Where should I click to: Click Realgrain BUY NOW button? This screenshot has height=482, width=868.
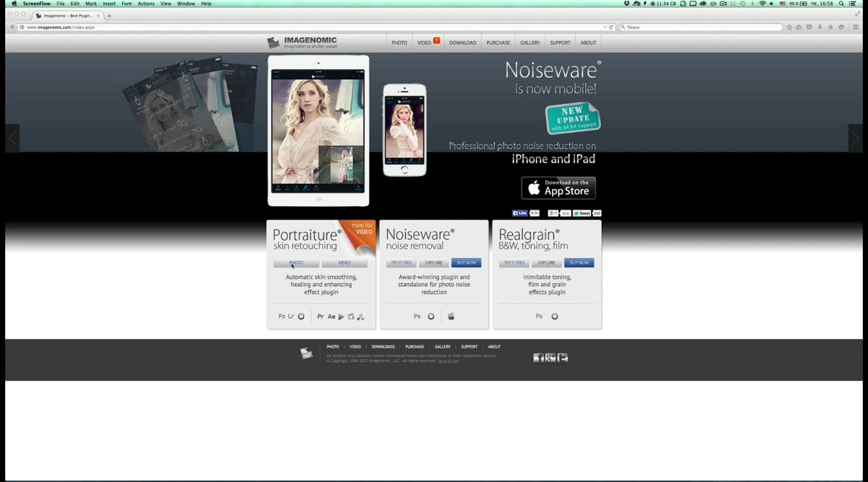point(579,263)
